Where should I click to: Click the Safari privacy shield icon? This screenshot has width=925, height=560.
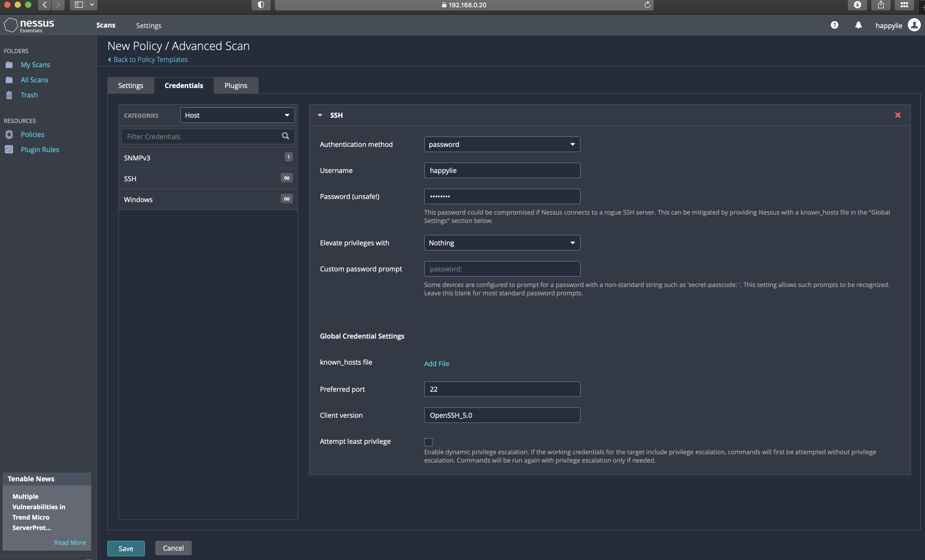tap(261, 5)
